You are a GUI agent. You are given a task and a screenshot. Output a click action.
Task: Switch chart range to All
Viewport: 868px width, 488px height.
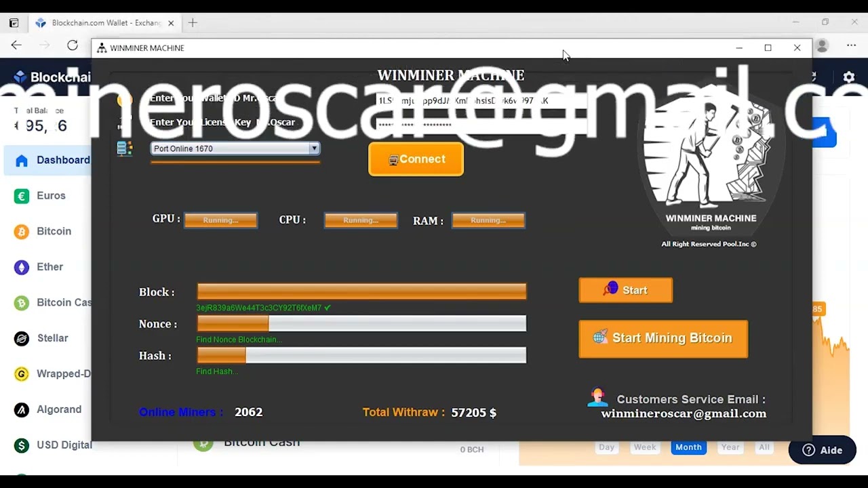(x=764, y=447)
